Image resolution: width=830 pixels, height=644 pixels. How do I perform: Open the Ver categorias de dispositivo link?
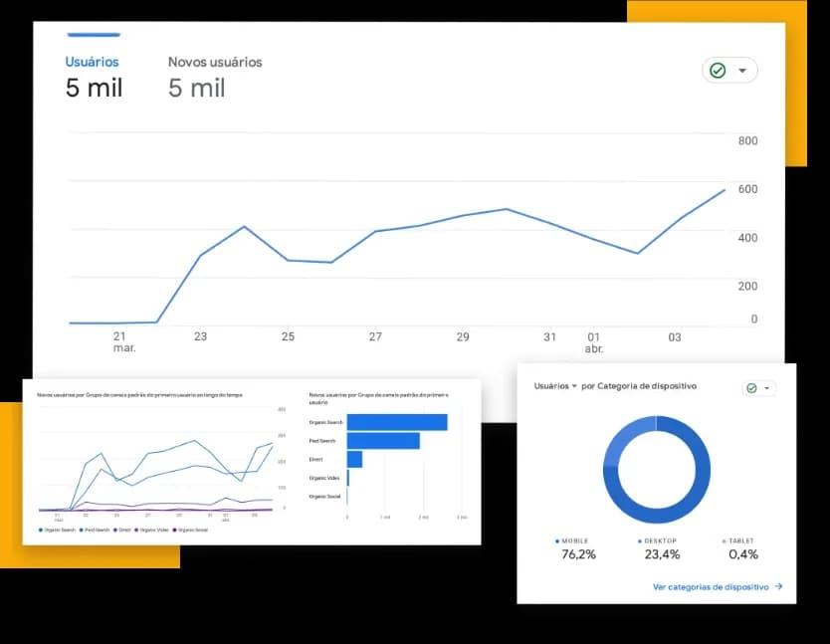[711, 587]
